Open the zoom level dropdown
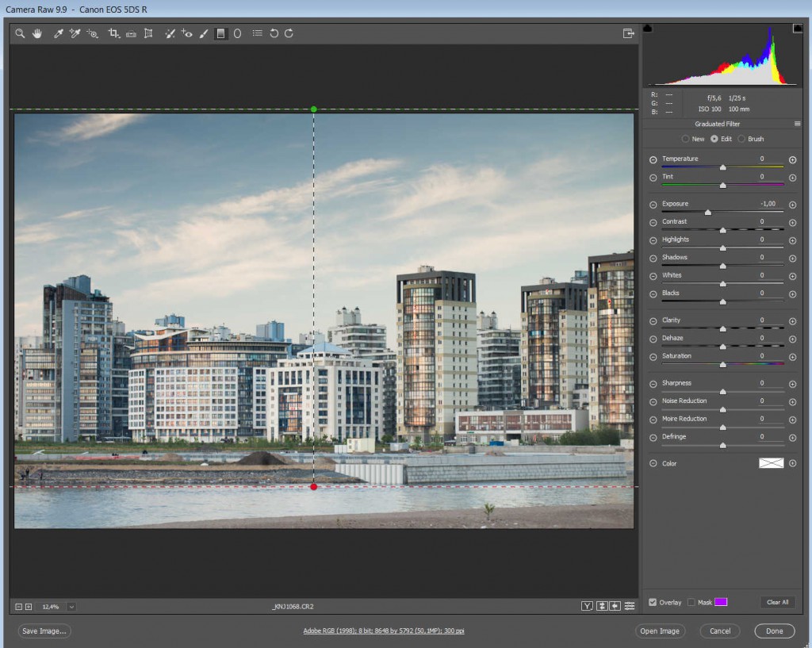 [71, 607]
